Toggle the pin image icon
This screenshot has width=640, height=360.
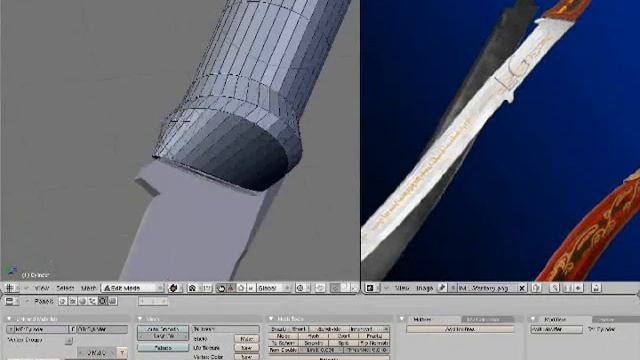(442, 288)
